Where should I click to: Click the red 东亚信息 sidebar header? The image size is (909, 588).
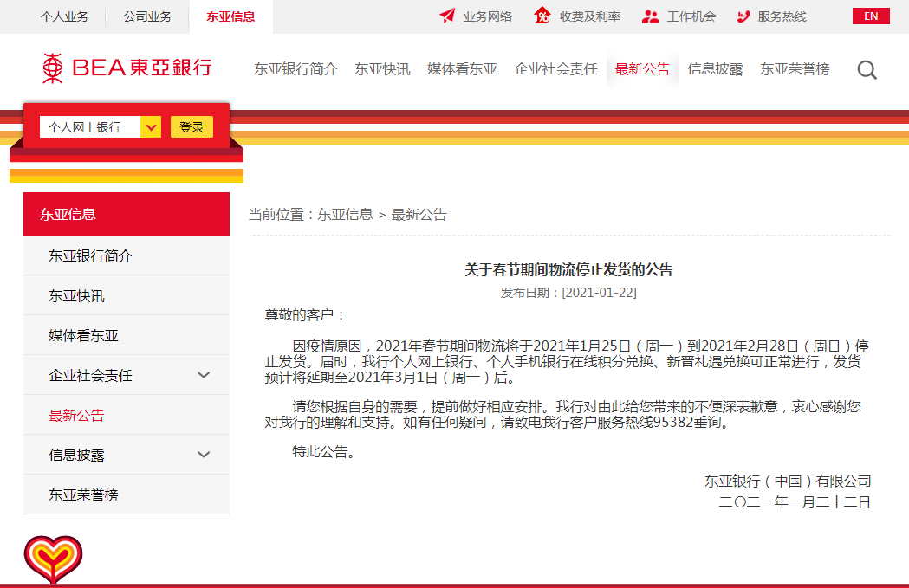click(x=127, y=214)
